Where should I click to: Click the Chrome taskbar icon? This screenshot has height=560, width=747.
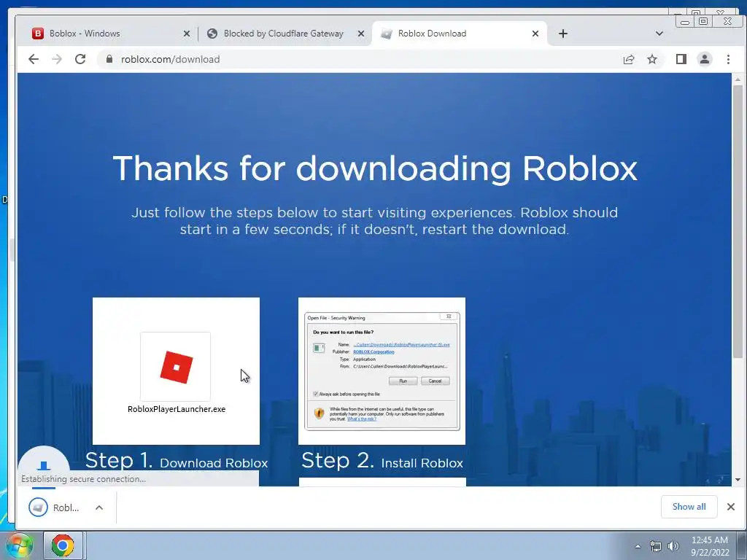tap(63, 545)
